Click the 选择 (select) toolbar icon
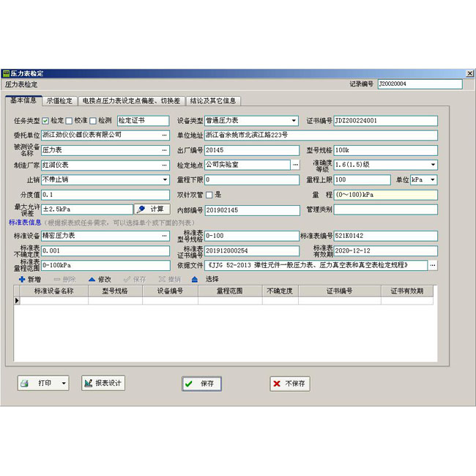 [195, 279]
